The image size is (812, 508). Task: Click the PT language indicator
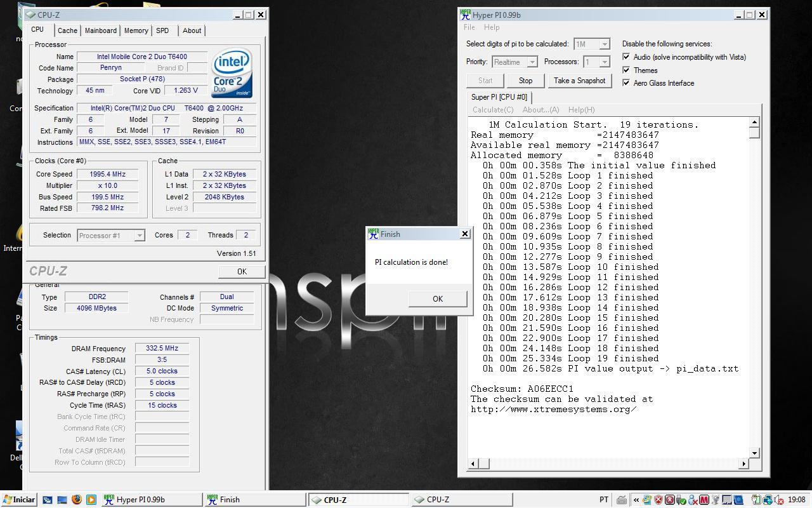(x=604, y=500)
